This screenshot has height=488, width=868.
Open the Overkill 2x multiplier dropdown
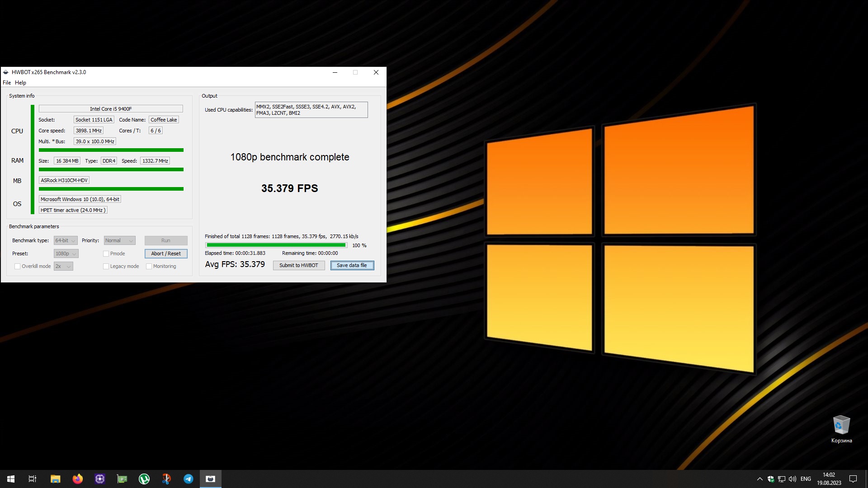pos(63,267)
